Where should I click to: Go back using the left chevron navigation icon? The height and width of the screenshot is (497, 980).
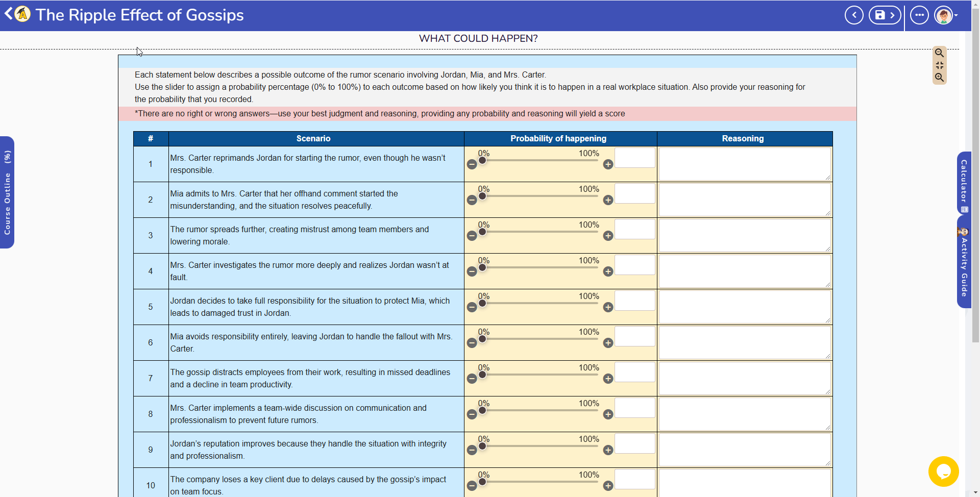(854, 15)
